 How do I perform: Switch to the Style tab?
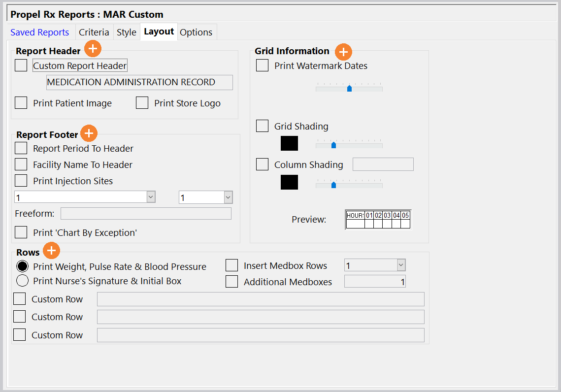127,33
